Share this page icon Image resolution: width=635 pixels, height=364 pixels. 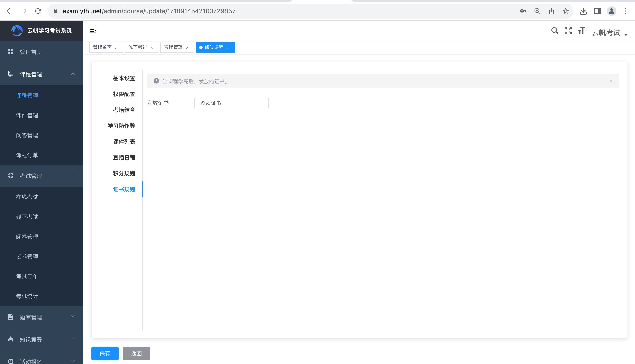[552, 11]
